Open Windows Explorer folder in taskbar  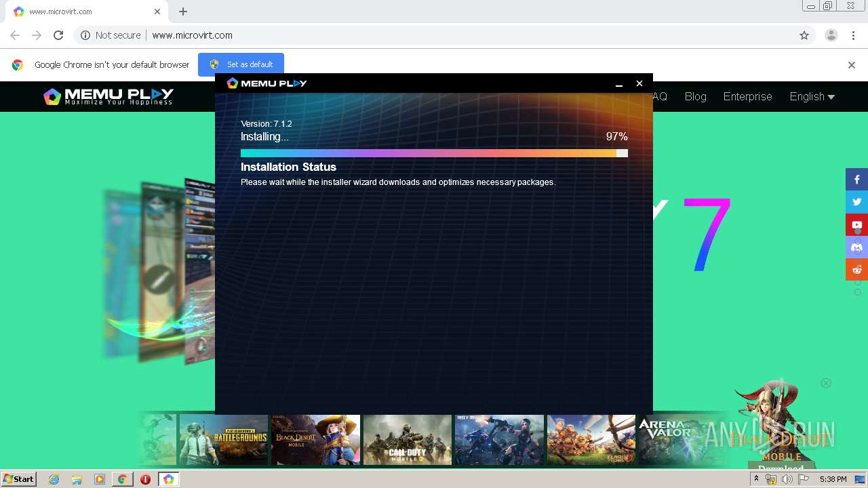[77, 479]
